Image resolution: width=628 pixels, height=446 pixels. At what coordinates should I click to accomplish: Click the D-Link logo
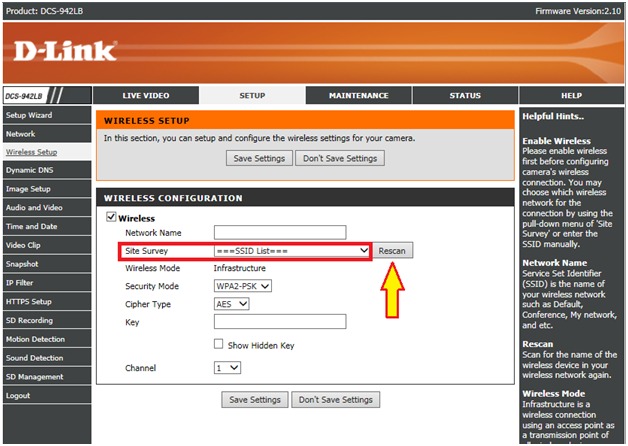(x=66, y=51)
